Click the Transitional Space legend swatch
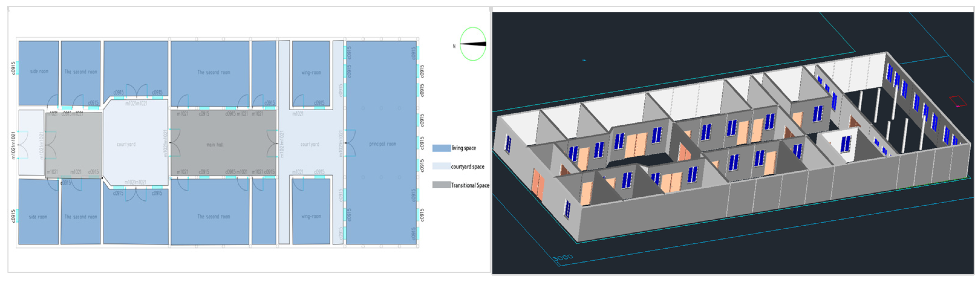This screenshot has height=281, width=980. point(441,185)
